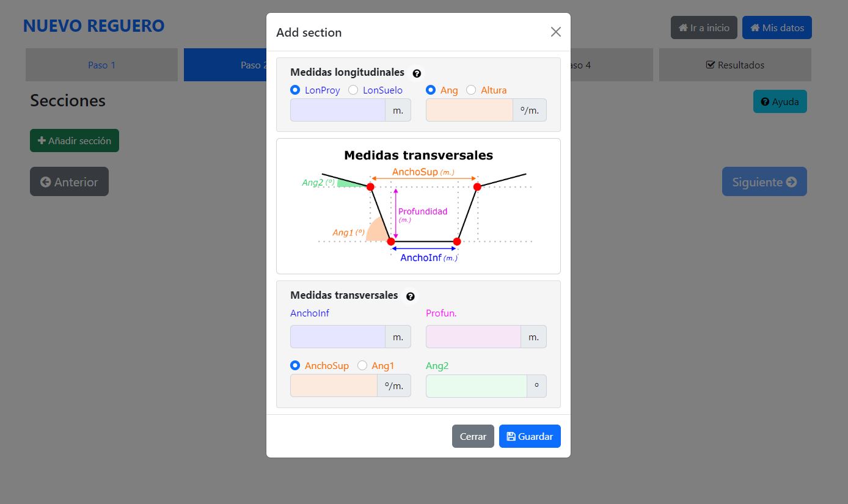Close the Add section dialog with X

(x=555, y=32)
